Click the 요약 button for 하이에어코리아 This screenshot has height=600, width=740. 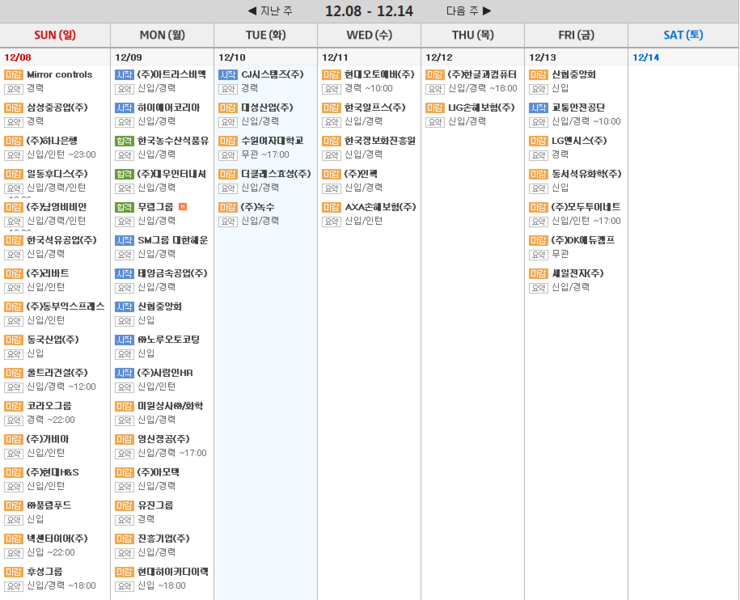pos(124,122)
